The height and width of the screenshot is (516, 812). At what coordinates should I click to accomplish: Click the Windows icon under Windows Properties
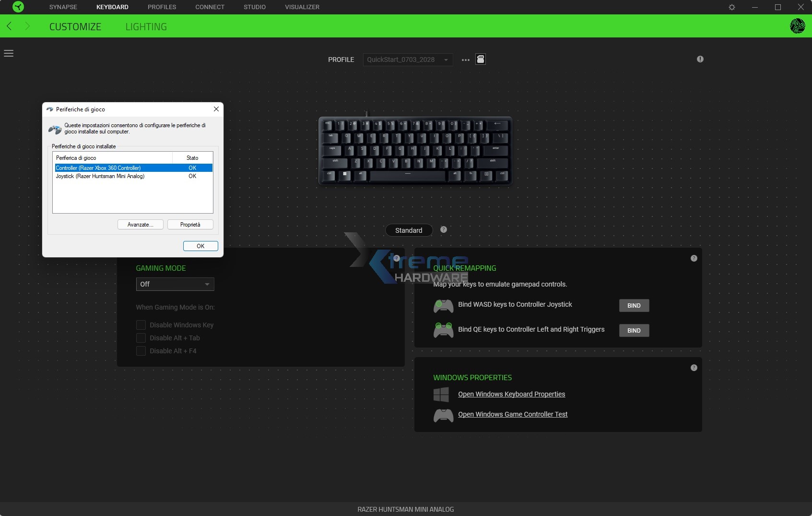click(x=442, y=394)
